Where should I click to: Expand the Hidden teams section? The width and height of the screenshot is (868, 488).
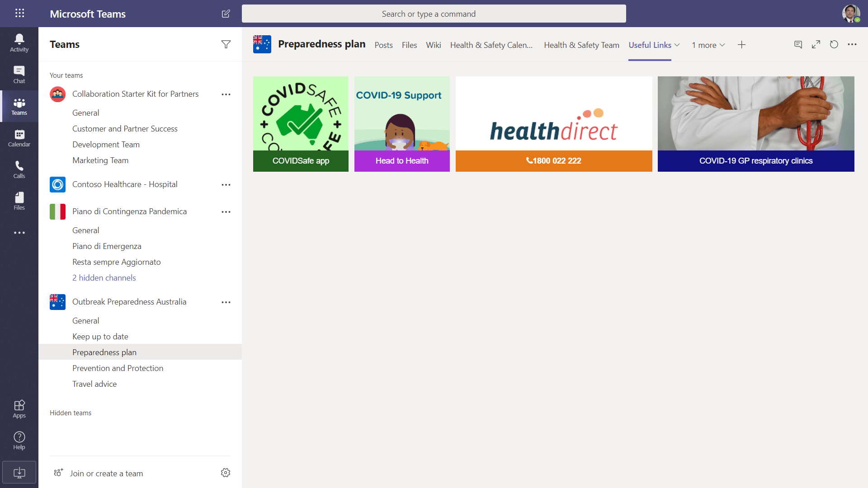click(71, 413)
